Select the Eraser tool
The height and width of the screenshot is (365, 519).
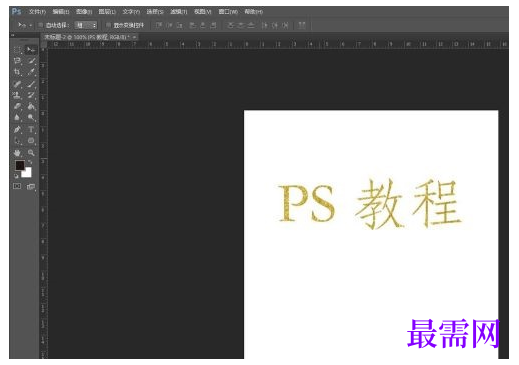tap(17, 106)
